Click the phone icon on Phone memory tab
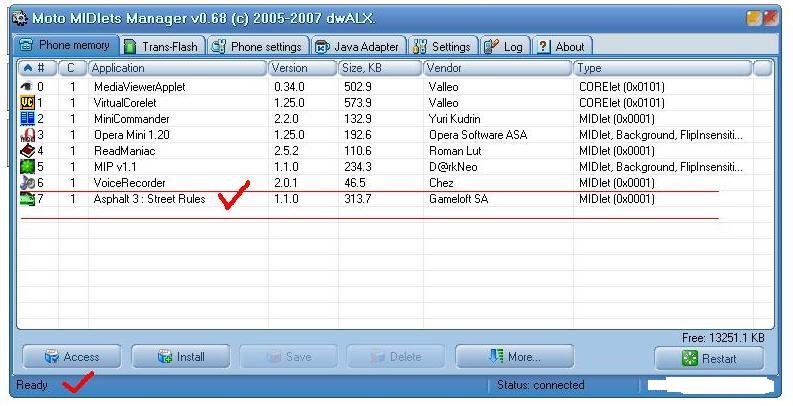793x406 pixels. click(x=26, y=45)
